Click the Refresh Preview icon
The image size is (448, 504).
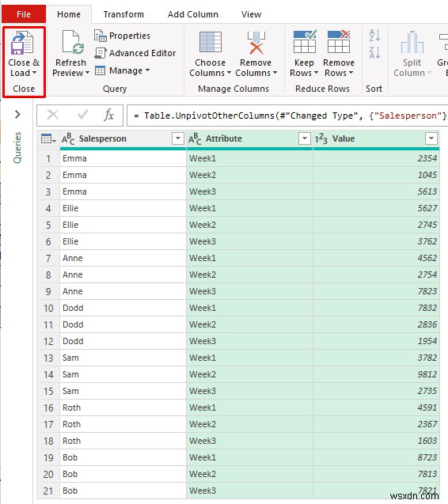coord(73,42)
